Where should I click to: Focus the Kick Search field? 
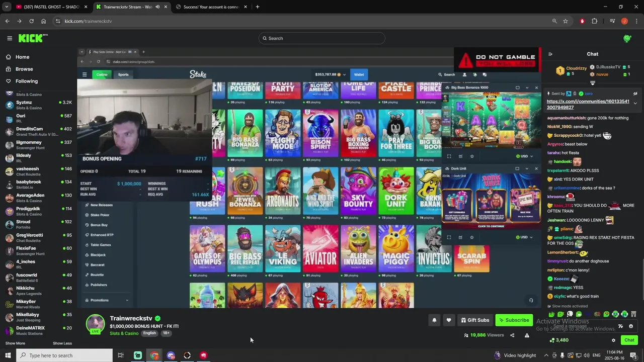tap(322, 38)
